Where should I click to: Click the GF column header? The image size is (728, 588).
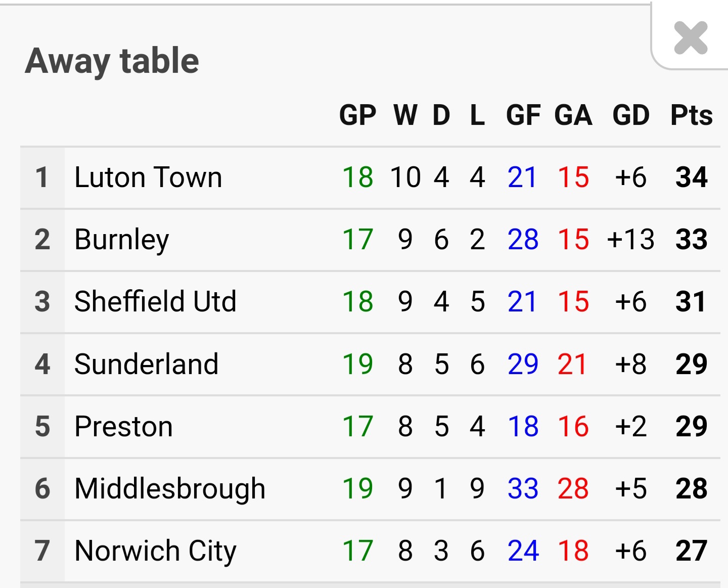click(x=523, y=115)
